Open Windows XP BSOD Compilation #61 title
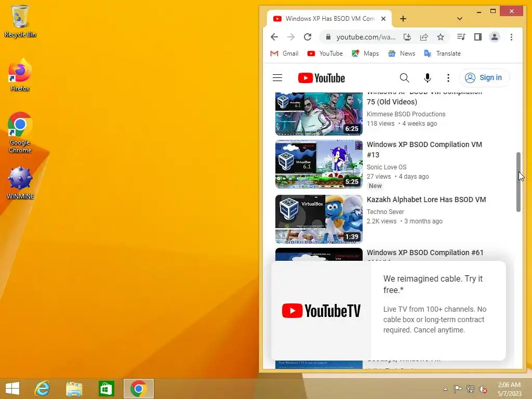This screenshot has height=399, width=532. point(425,252)
